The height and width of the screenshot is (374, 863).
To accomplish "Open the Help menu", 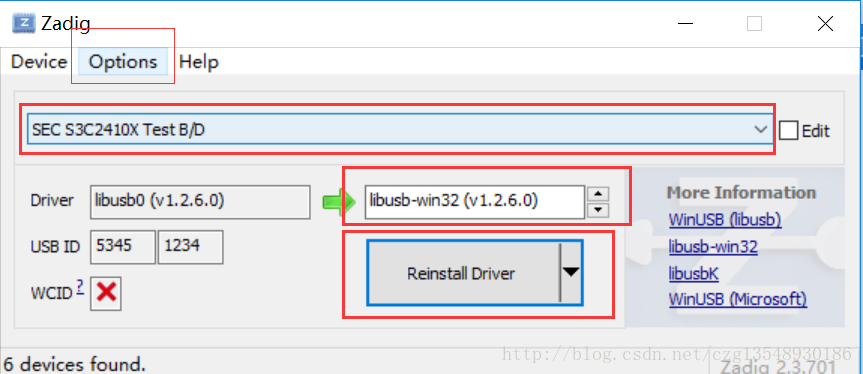I will (x=199, y=62).
